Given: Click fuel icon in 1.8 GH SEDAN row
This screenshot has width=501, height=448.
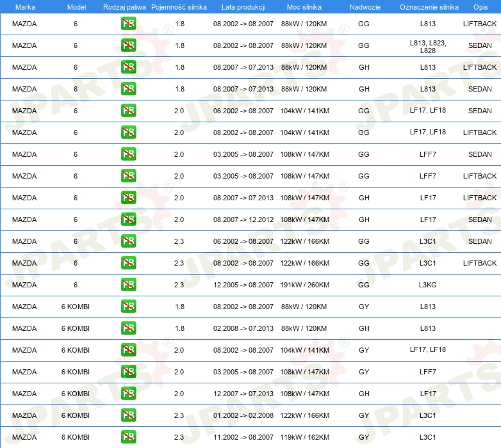Looking at the screenshot, I should coord(128,89).
